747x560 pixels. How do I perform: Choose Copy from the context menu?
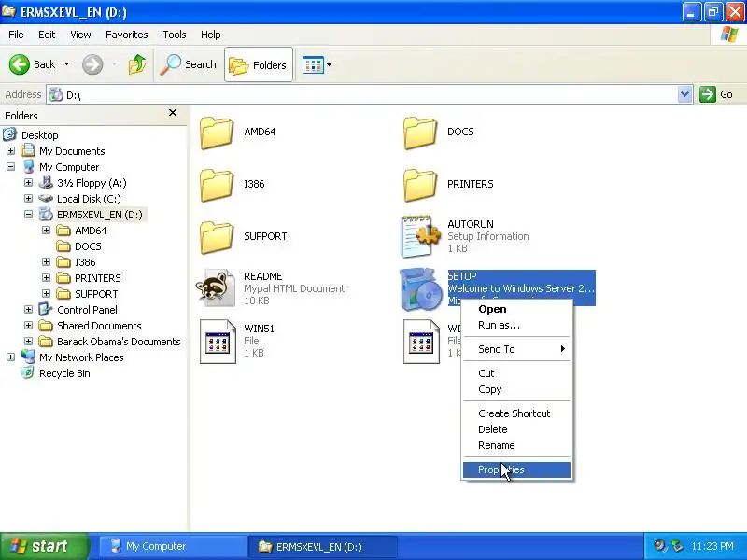[x=516, y=389]
